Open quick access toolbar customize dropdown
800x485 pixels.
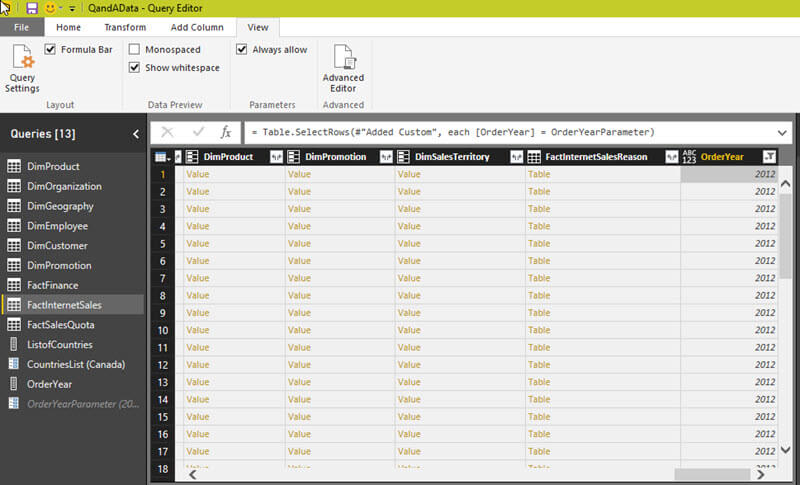coord(72,9)
